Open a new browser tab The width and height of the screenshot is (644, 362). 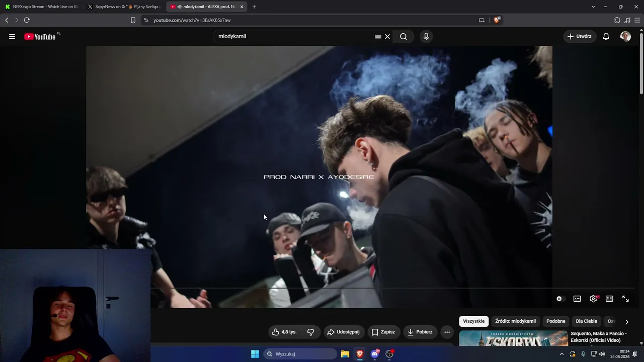pyautogui.click(x=254, y=7)
